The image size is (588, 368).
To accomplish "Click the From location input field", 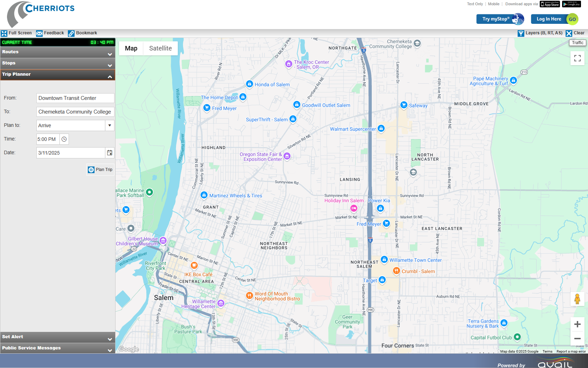I will coord(75,98).
